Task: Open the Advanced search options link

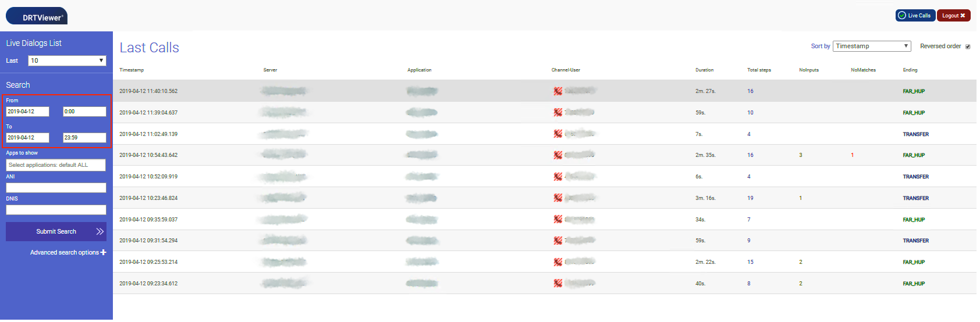Action: [x=64, y=252]
